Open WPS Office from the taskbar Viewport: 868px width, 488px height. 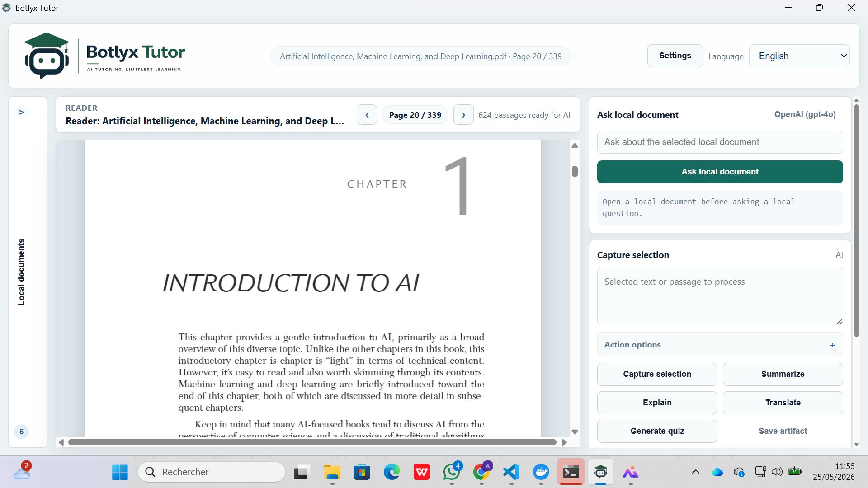click(421, 472)
